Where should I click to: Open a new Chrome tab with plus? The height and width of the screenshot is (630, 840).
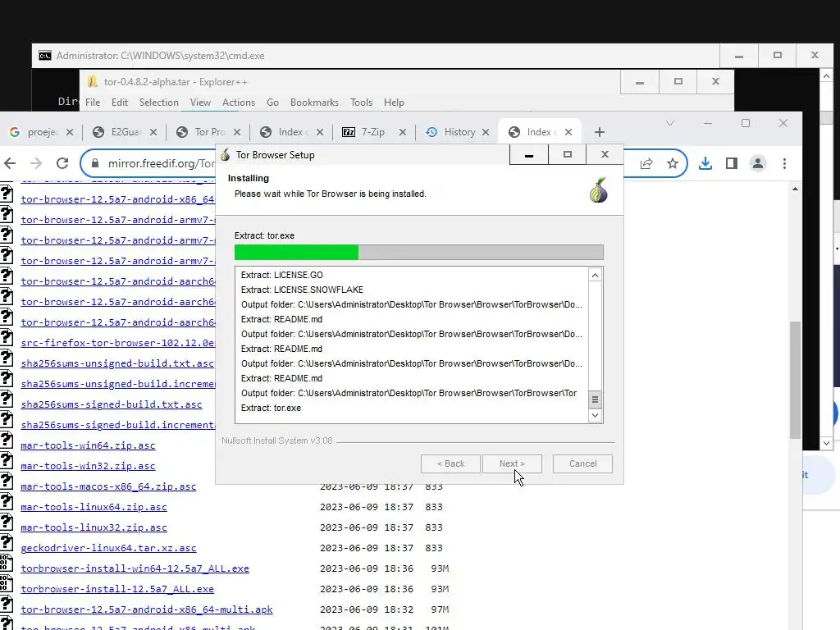tap(600, 132)
